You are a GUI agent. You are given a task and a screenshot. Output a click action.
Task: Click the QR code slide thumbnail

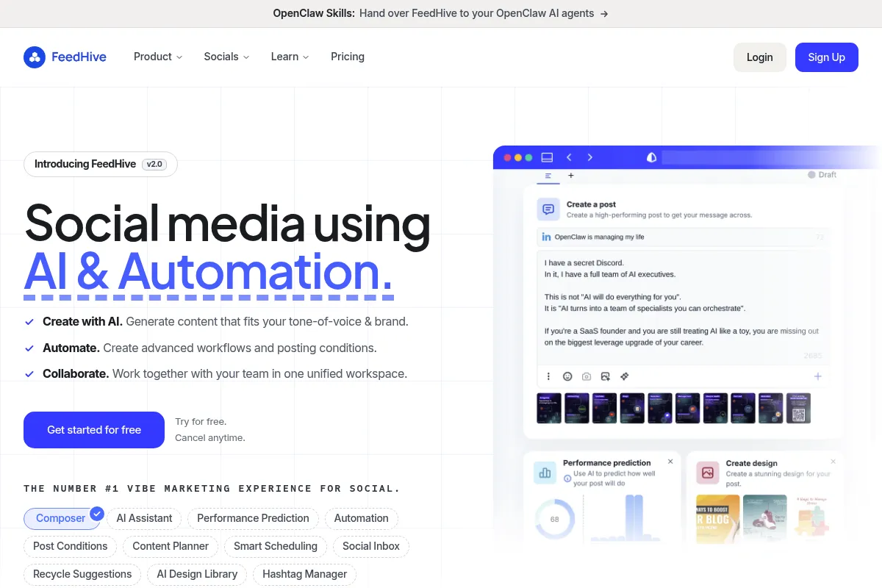click(798, 408)
